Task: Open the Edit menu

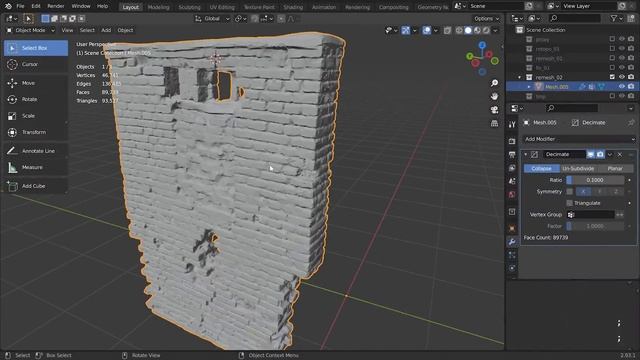Action: pyautogui.click(x=36, y=6)
